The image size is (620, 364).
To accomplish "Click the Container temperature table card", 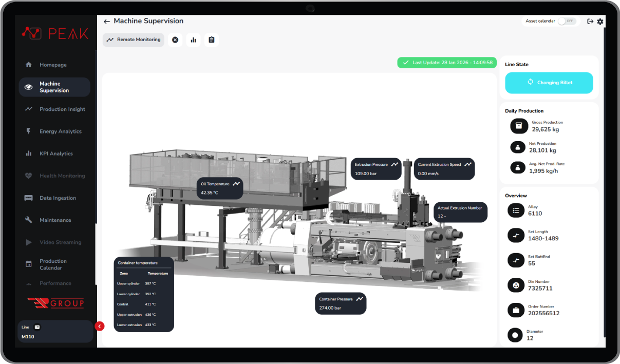I will [x=144, y=294].
